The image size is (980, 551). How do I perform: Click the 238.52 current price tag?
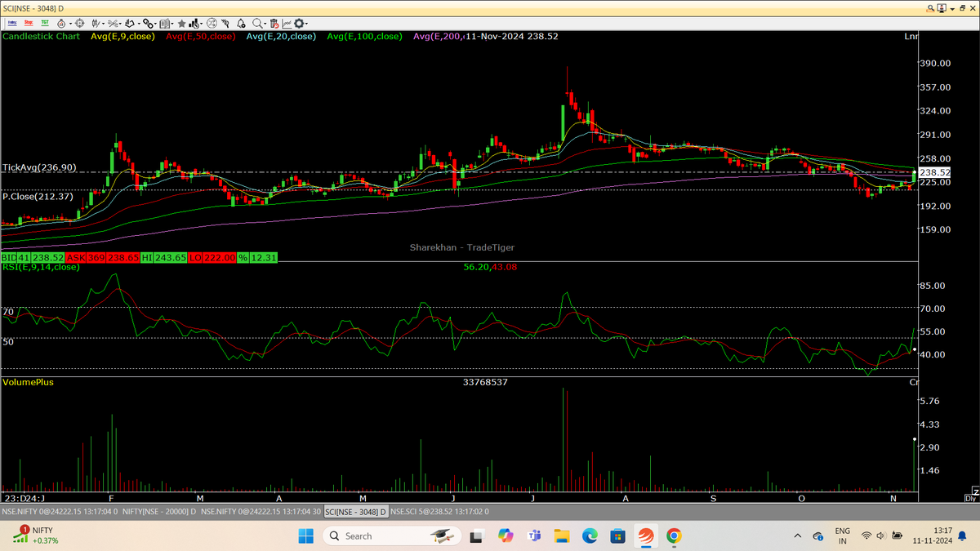[934, 172]
